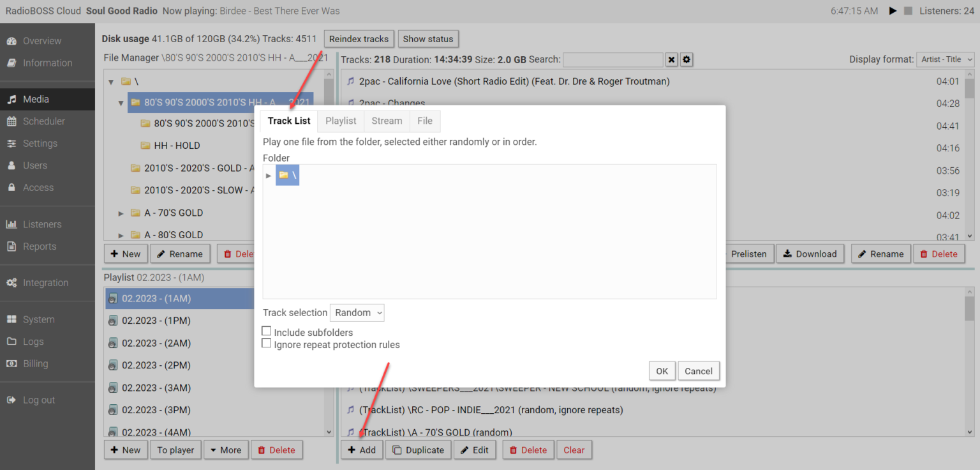Confirm the dialog with OK
Image resolution: width=980 pixels, height=470 pixels.
click(x=662, y=370)
